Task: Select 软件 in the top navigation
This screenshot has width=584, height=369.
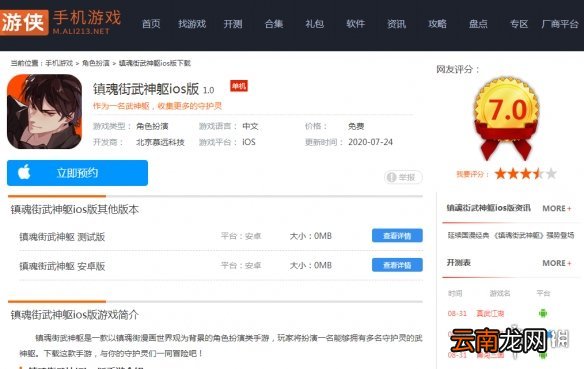Action: (x=356, y=24)
